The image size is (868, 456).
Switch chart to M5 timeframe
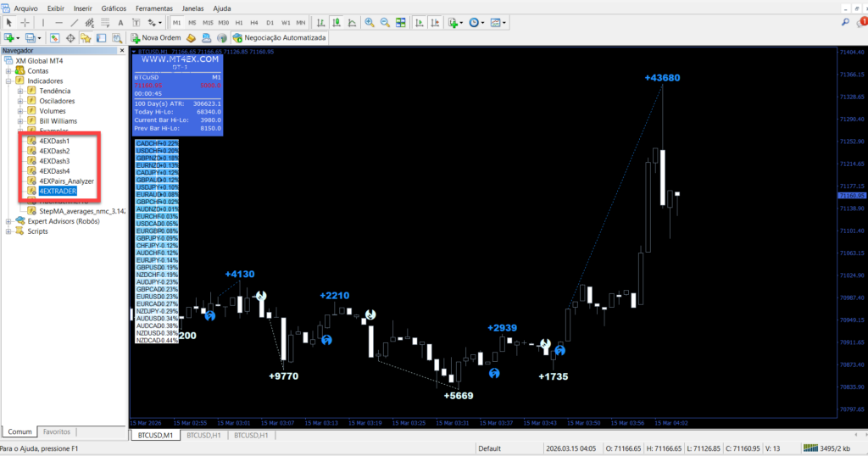(192, 23)
